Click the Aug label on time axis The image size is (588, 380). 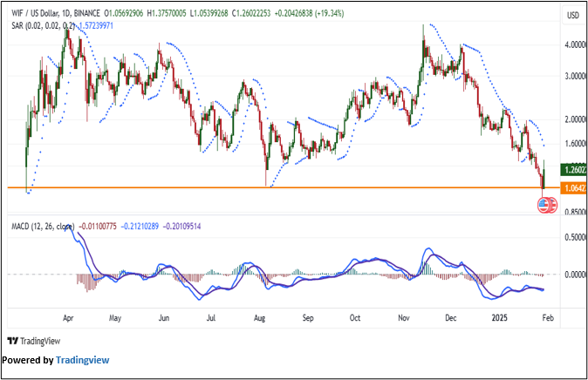coord(259,318)
